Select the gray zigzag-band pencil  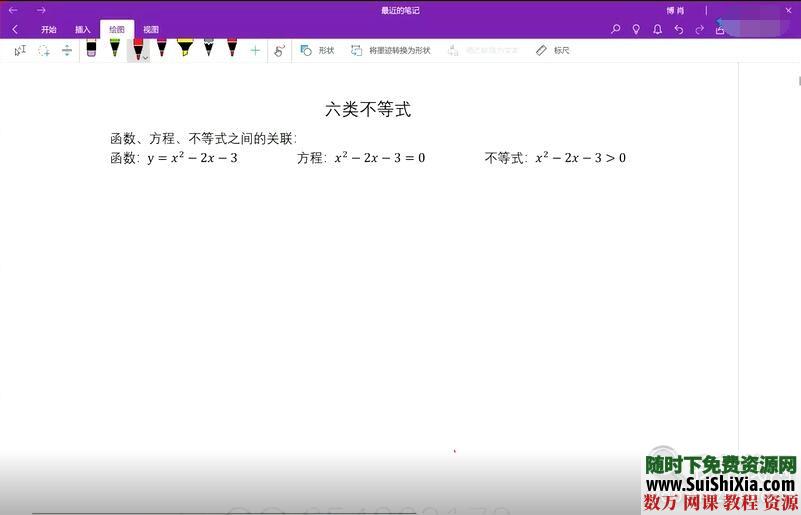point(208,48)
